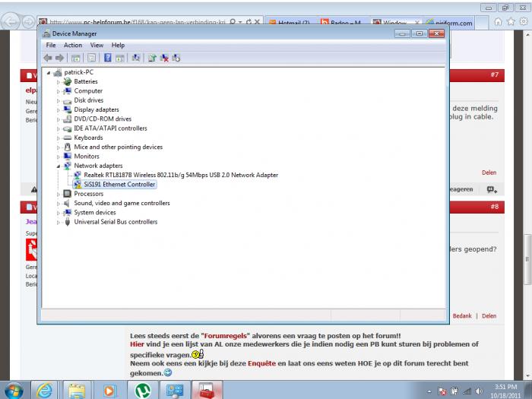Screen dimensions: 532x399
Task: Click the blue Help question mark icon
Action: (x=108, y=58)
